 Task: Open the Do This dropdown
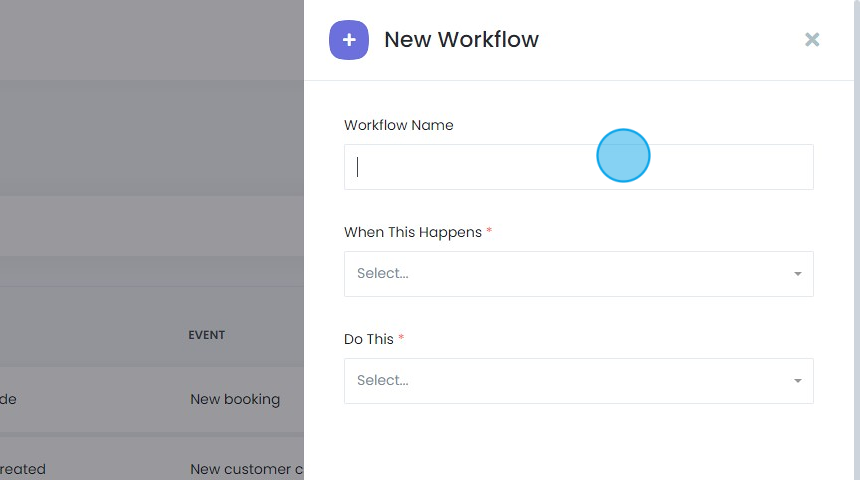579,381
